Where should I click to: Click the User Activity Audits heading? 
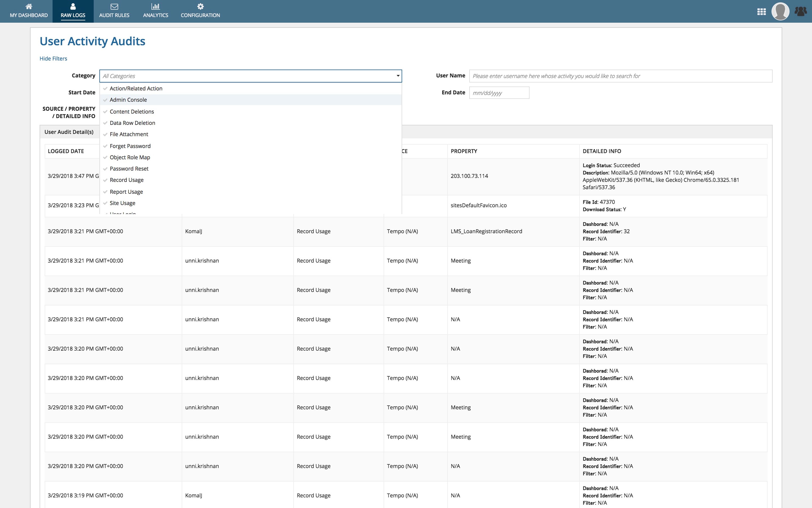pyautogui.click(x=92, y=41)
